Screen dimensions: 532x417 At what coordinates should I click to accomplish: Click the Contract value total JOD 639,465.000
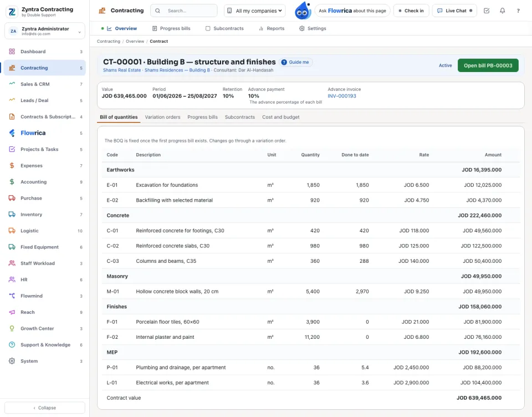pos(479,398)
